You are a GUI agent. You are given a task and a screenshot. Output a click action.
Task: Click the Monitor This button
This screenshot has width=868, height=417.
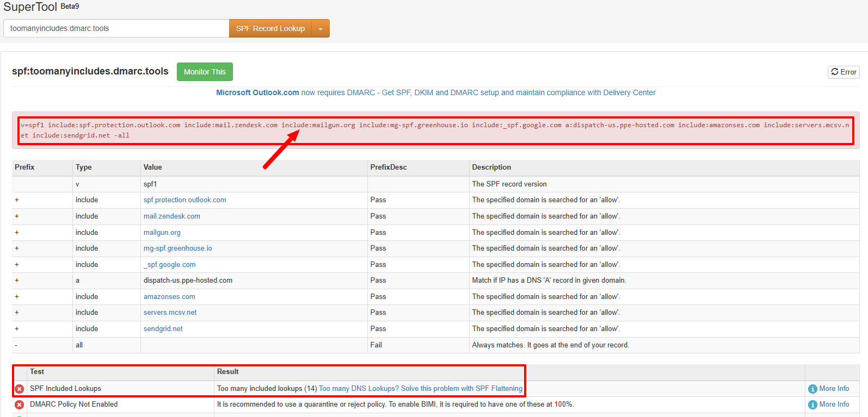(205, 72)
